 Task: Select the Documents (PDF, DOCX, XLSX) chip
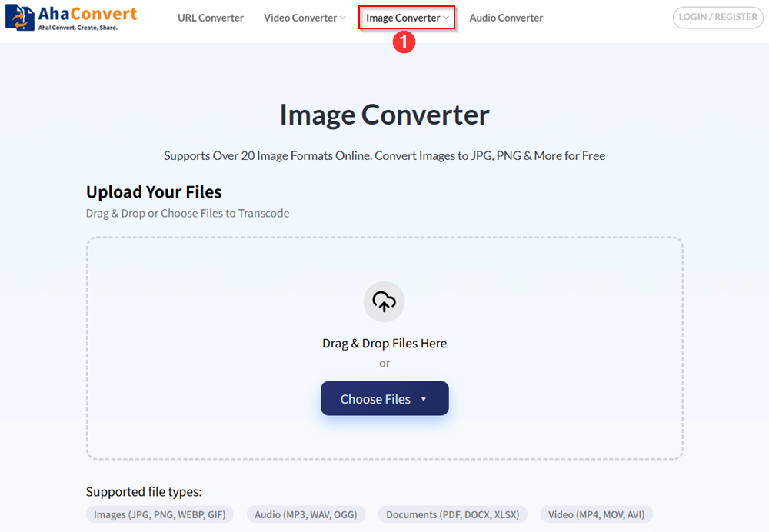pyautogui.click(x=452, y=514)
